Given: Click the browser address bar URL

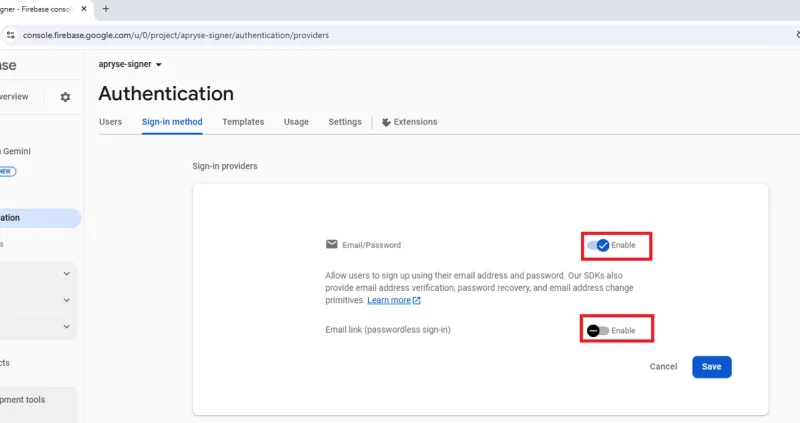Looking at the screenshot, I should 176,35.
